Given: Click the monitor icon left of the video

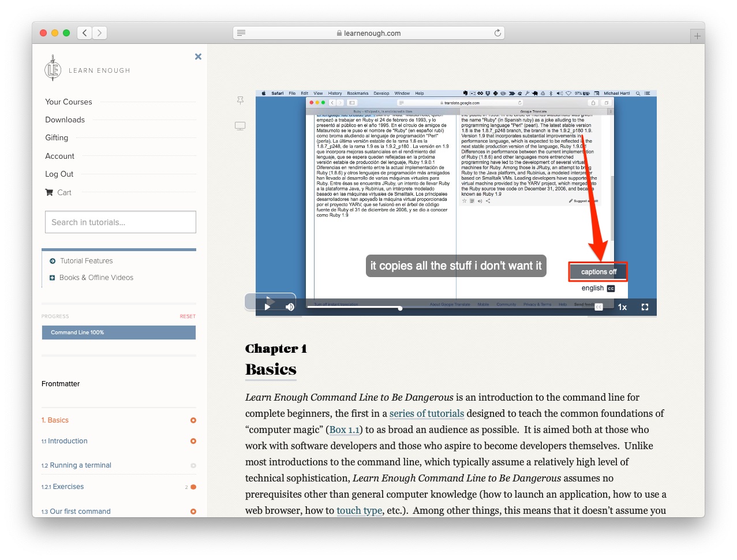Looking at the screenshot, I should point(240,126).
